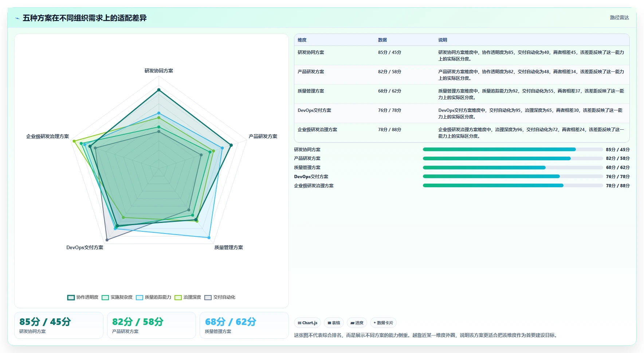Click the 数据 table column header
This screenshot has height=353, width=644.
coord(382,40)
